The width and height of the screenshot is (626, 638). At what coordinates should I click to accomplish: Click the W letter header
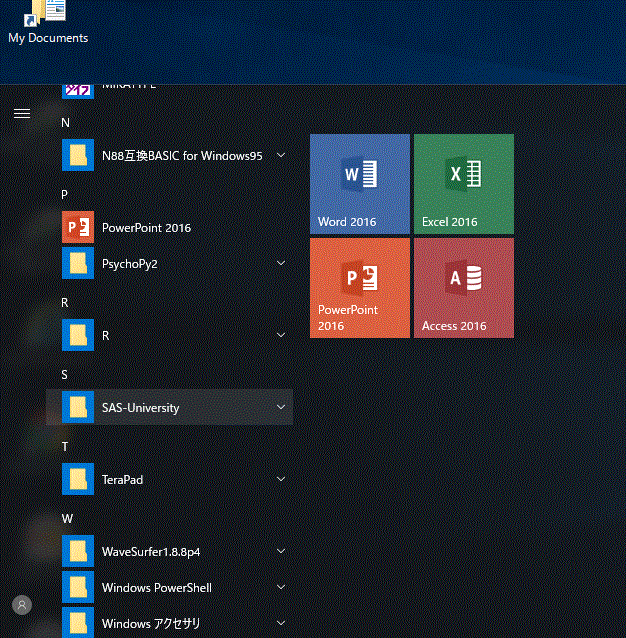[67, 519]
